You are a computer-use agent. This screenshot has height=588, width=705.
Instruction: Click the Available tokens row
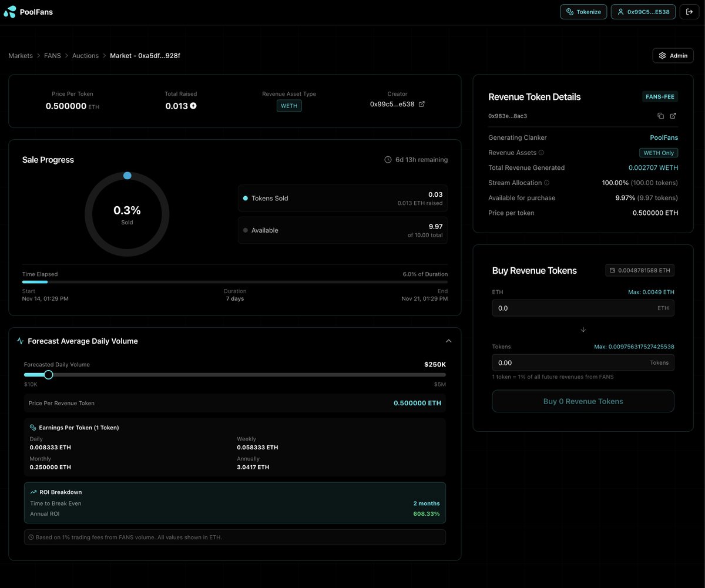[343, 230]
